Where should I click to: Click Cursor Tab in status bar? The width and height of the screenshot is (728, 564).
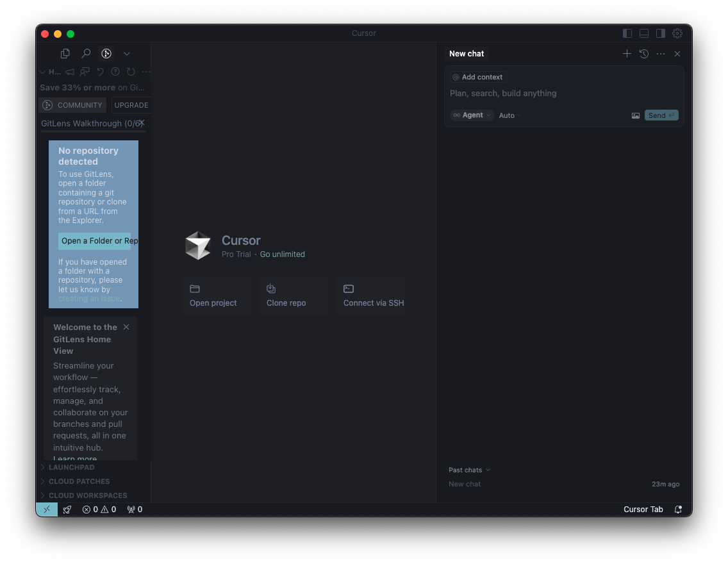[x=643, y=510]
